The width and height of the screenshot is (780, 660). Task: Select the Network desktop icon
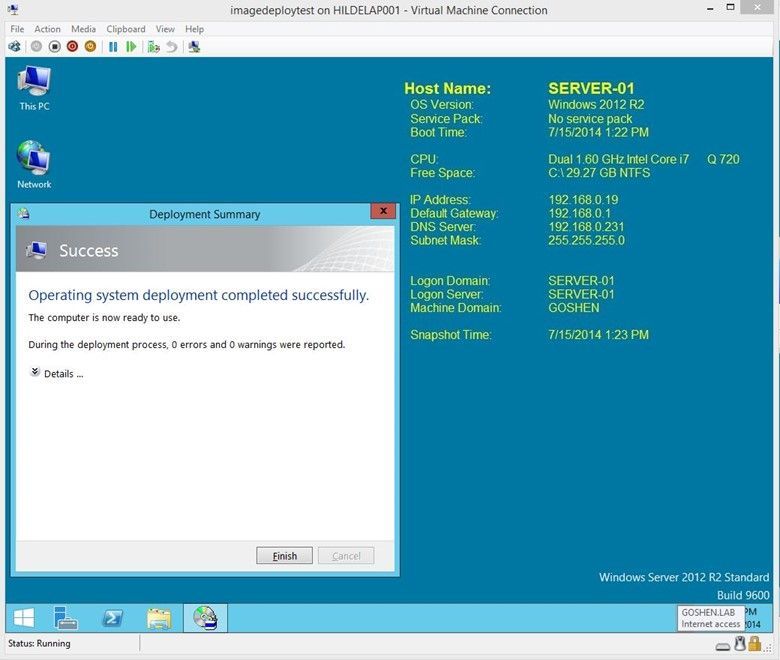pos(34,165)
